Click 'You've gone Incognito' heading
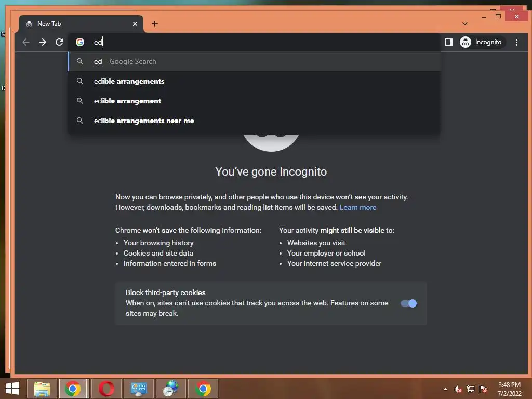532x399 pixels. pos(271,171)
